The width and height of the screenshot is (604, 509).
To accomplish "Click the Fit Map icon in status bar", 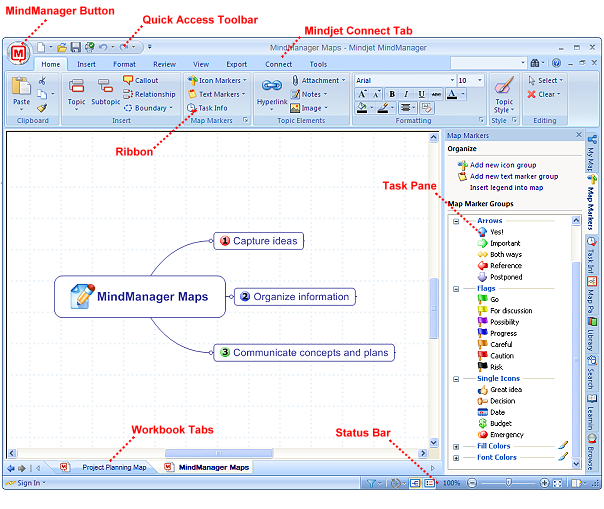I will pyautogui.click(x=557, y=483).
